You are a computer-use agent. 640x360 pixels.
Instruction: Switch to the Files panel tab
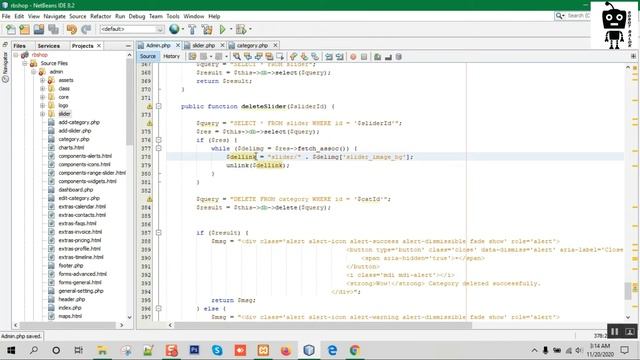[19, 46]
